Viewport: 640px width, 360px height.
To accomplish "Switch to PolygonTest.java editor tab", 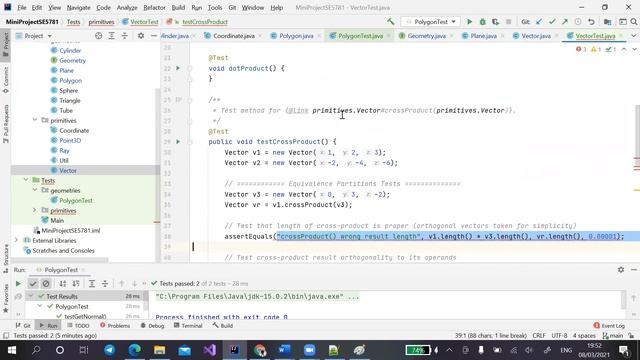I will coord(359,36).
